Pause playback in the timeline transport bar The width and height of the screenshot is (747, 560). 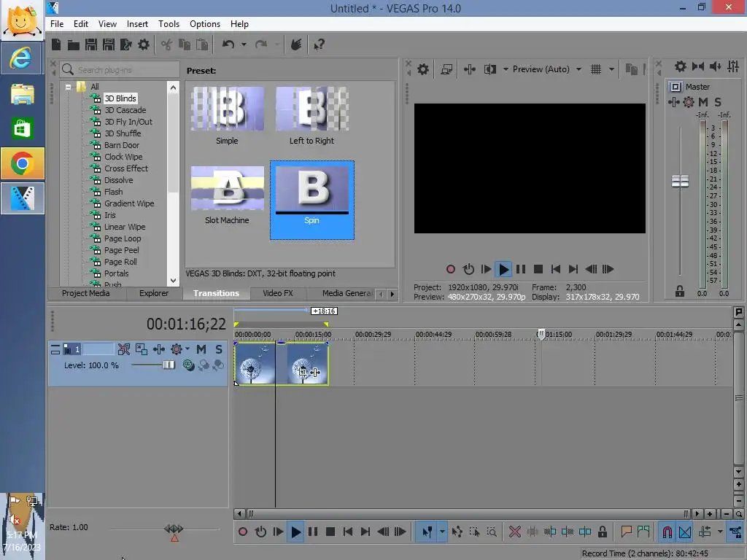click(313, 532)
